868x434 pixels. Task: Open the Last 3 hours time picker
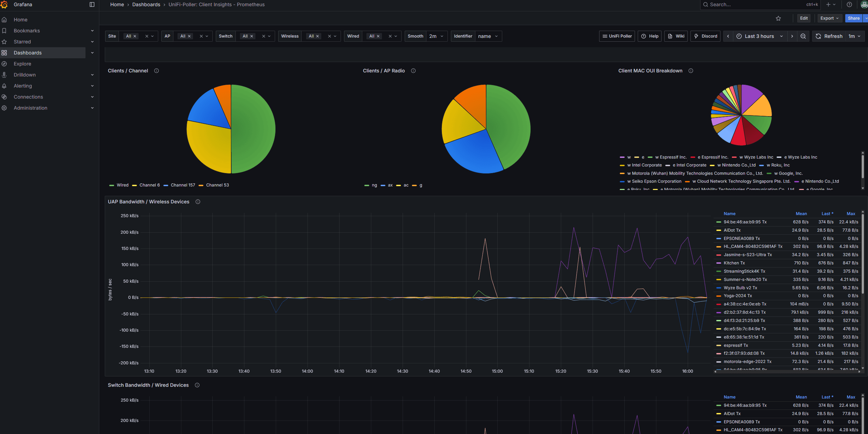(x=759, y=36)
